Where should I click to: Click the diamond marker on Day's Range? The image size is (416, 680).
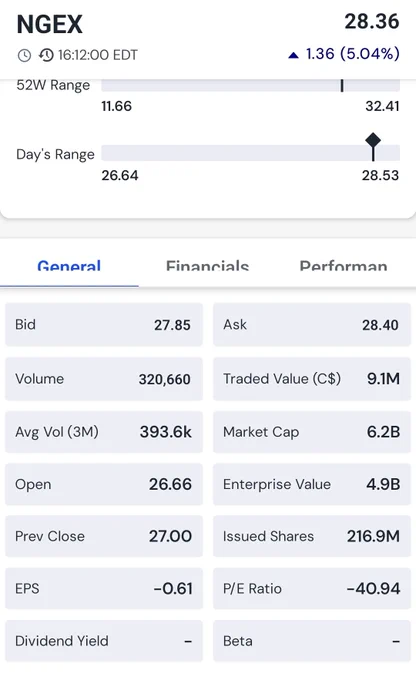point(373,141)
